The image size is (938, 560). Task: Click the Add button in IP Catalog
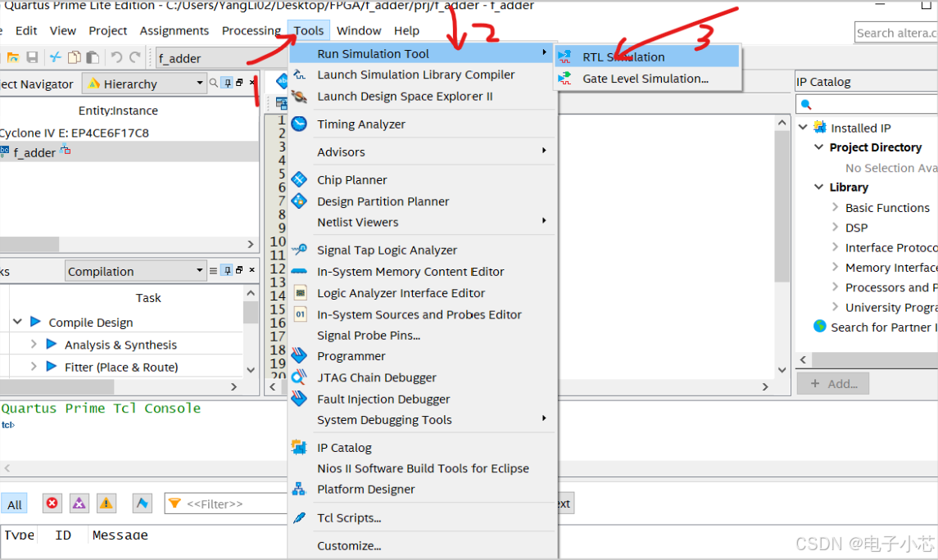[833, 383]
